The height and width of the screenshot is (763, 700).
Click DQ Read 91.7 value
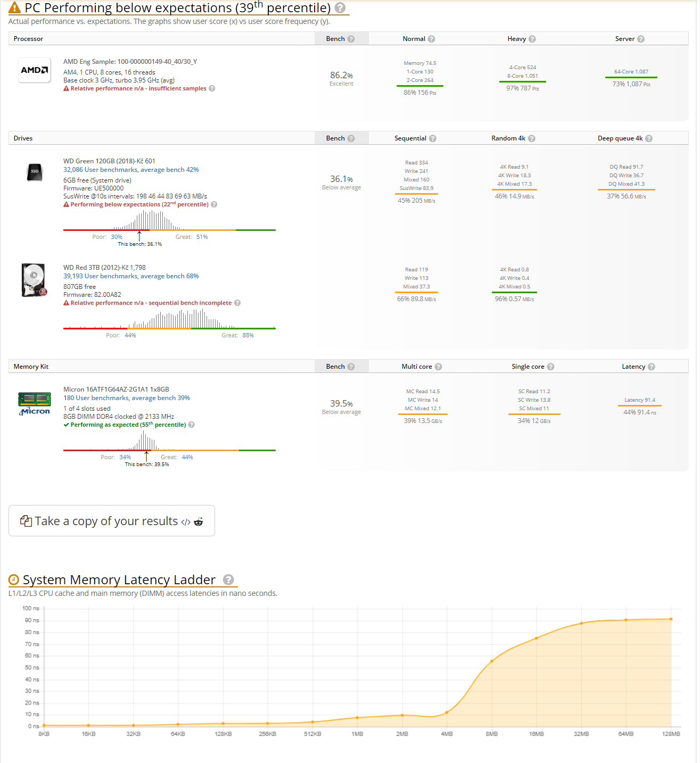pos(627,167)
